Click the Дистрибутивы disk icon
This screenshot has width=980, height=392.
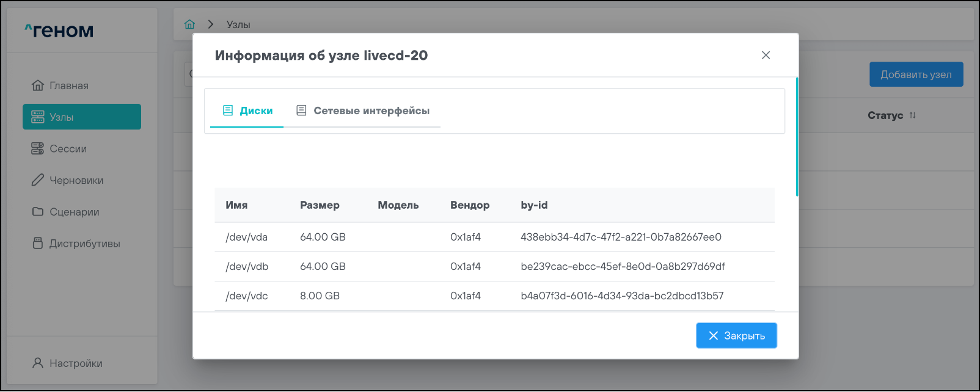pyautogui.click(x=38, y=243)
